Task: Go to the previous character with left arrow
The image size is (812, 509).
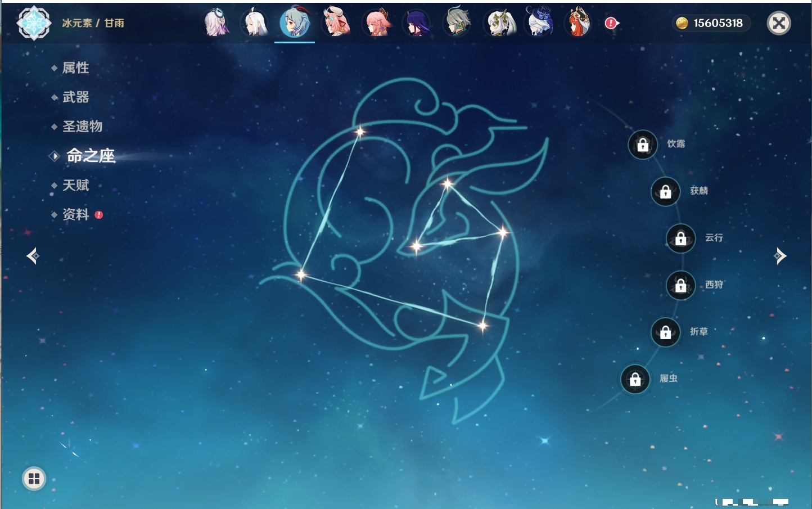Action: [x=33, y=256]
